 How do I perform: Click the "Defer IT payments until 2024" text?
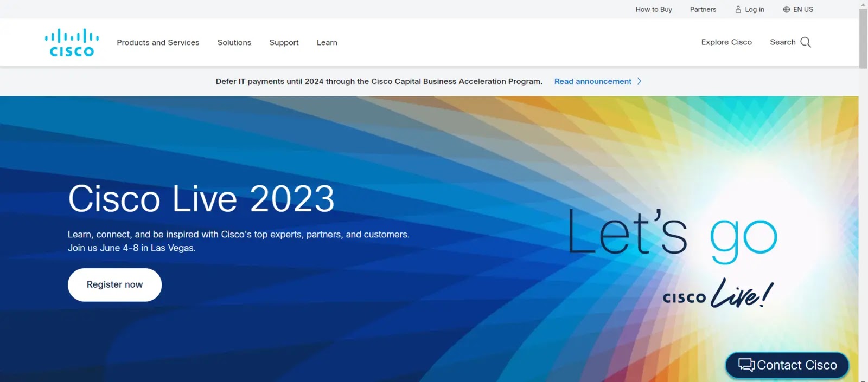[x=269, y=81]
